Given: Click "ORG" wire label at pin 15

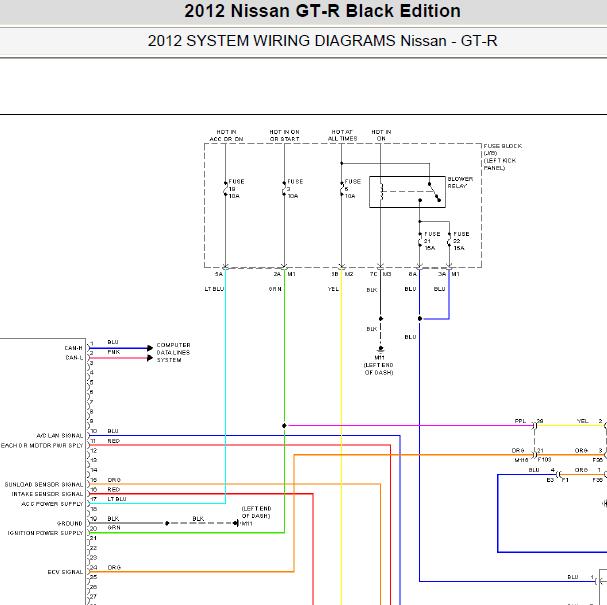Looking at the screenshot, I should click(114, 480).
